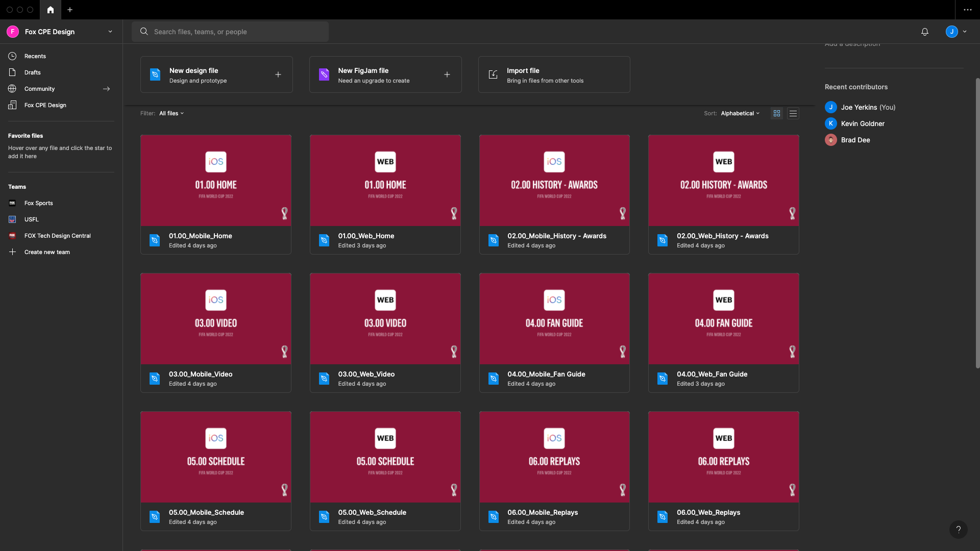Viewport: 980px width, 551px height.
Task: Expand the Fox CPE Design workspace dropdown
Action: [110, 32]
